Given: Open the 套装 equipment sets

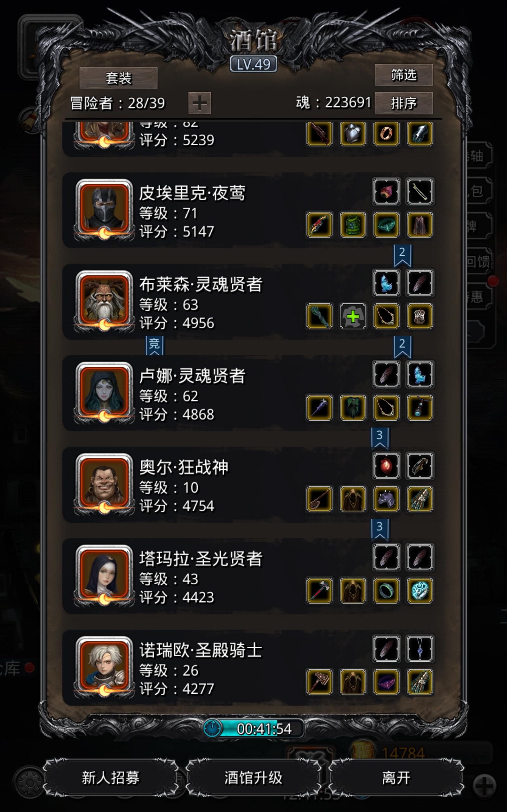Looking at the screenshot, I should pyautogui.click(x=119, y=78).
